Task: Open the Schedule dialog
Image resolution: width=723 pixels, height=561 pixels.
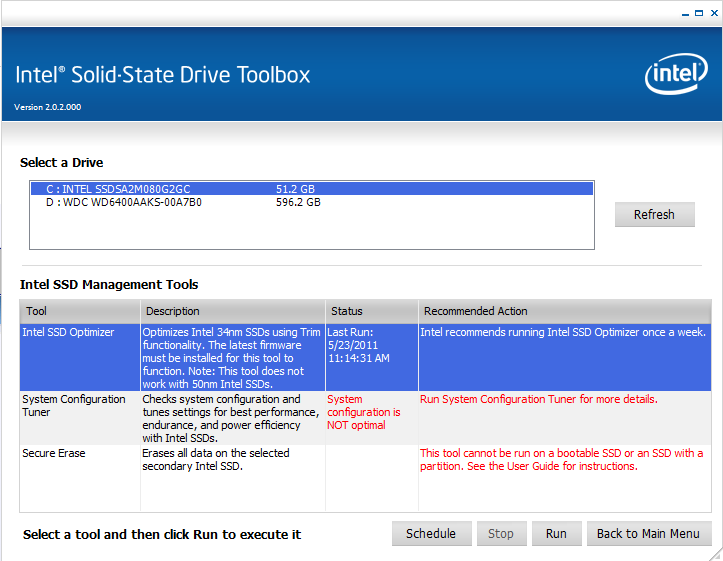Action: point(431,534)
